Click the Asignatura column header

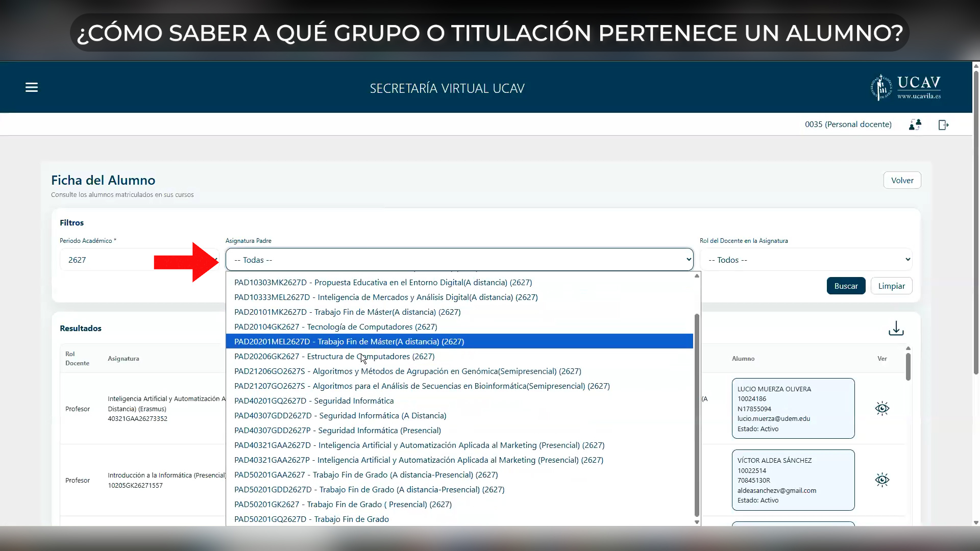coord(124,359)
